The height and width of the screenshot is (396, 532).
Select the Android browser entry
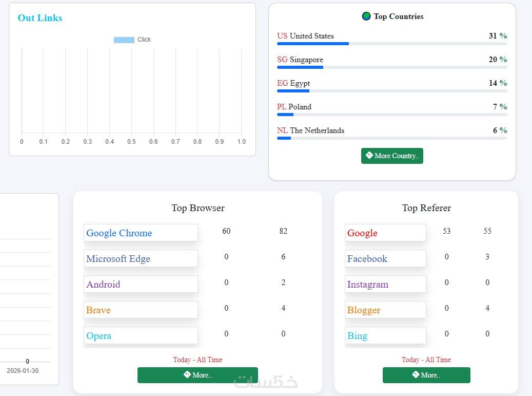pyautogui.click(x=141, y=284)
